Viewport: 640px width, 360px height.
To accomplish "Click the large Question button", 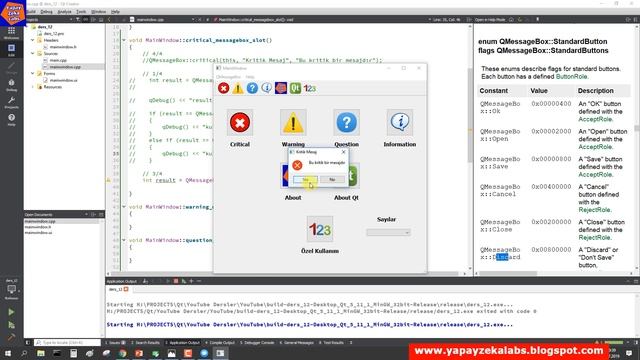I will pos(347,122).
